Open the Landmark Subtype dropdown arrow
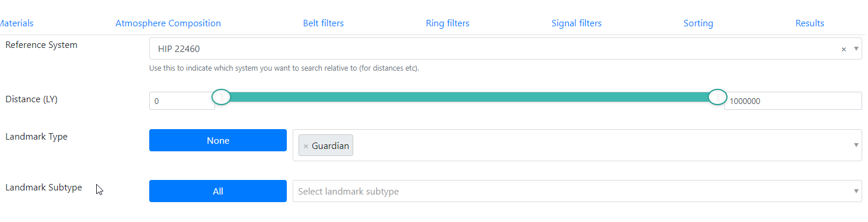Viewport: 868px width, 222px height. (x=856, y=191)
